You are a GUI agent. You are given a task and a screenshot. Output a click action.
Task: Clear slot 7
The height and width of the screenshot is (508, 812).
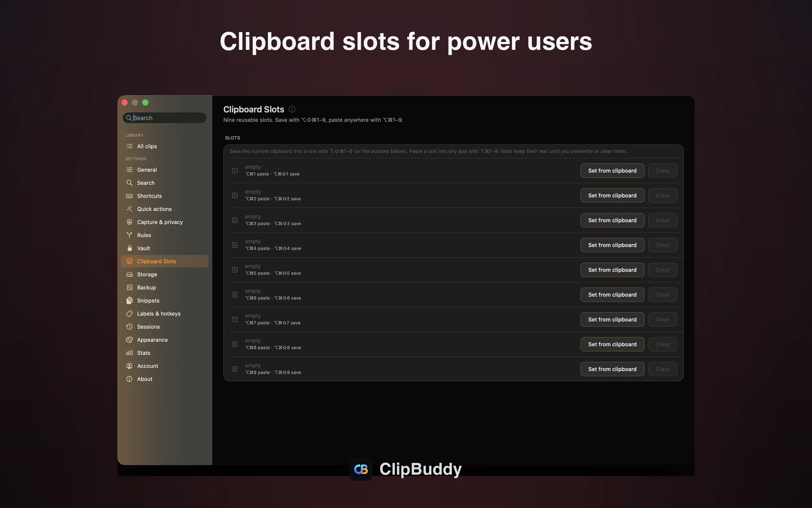(662, 319)
